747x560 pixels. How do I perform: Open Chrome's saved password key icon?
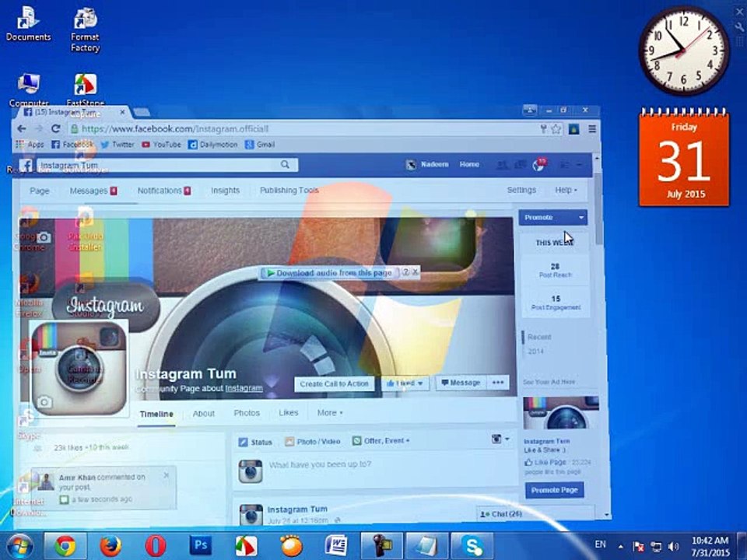pyautogui.click(x=543, y=128)
